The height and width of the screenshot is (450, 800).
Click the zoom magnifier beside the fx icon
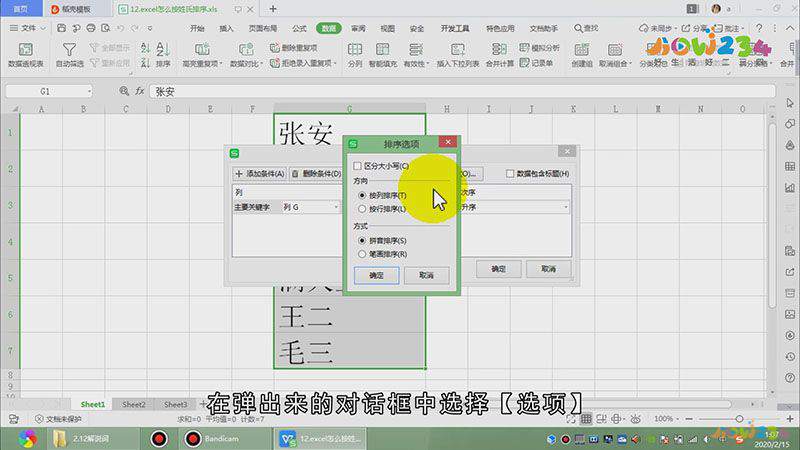pyautogui.click(x=124, y=91)
